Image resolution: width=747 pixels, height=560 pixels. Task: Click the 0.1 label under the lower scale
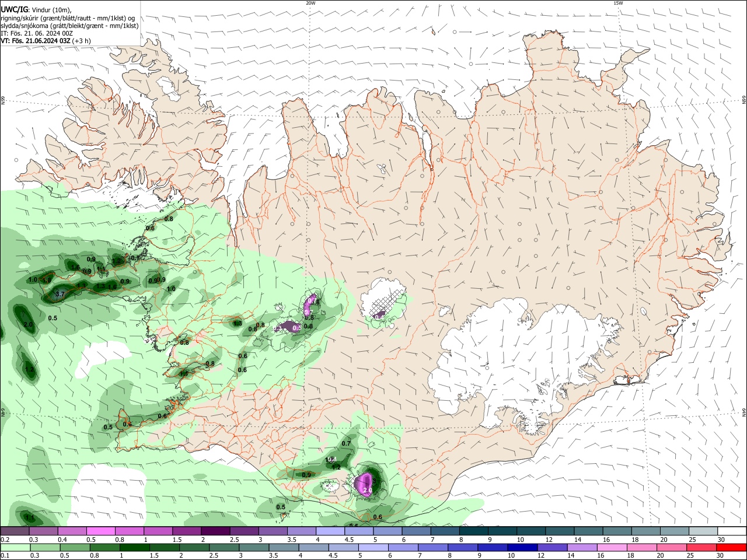(x=5, y=556)
